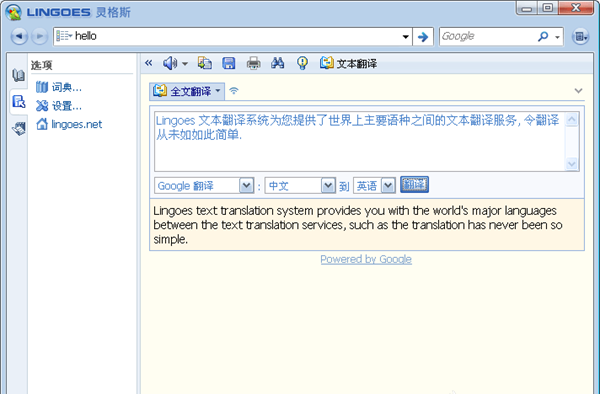
Task: Minimize the Lingoes window
Action: pos(527,8)
